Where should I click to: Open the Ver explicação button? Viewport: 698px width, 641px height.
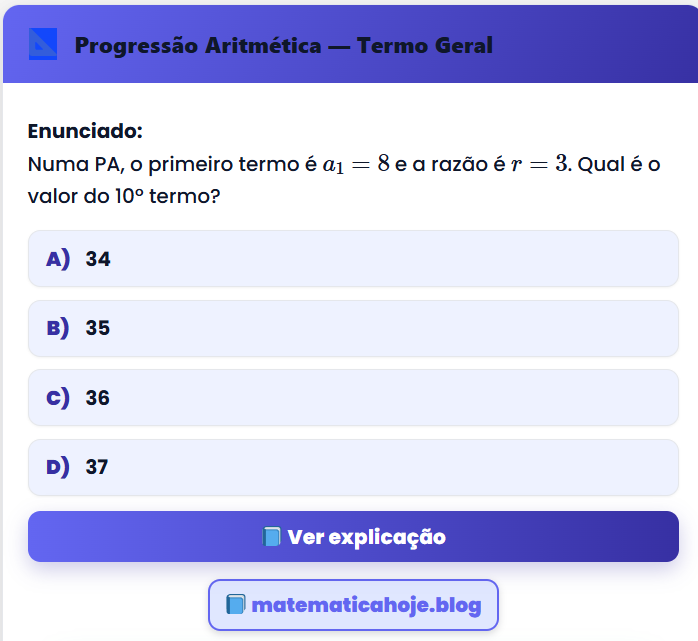coord(353,537)
